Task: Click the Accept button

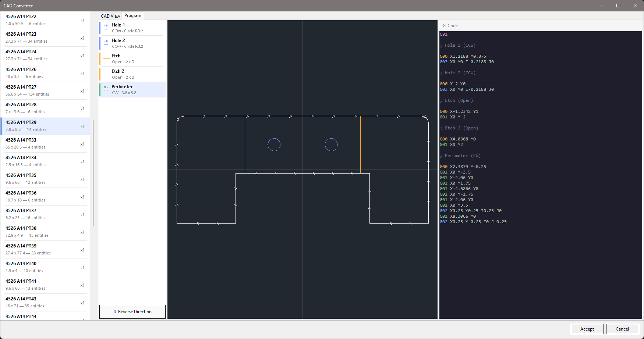Action: (x=587, y=329)
